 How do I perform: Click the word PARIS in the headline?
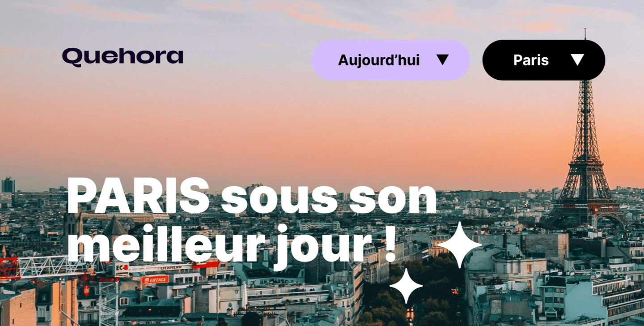(138, 195)
